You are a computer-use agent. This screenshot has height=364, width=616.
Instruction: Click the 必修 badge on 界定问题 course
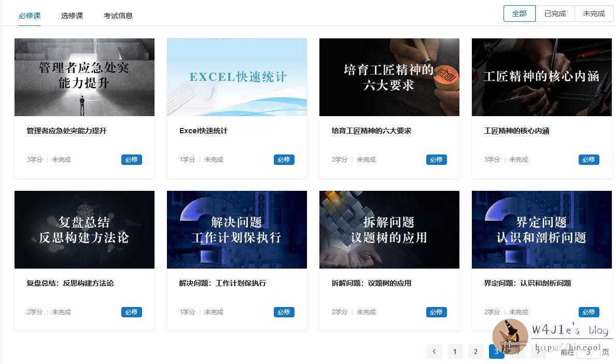pyautogui.click(x=589, y=312)
